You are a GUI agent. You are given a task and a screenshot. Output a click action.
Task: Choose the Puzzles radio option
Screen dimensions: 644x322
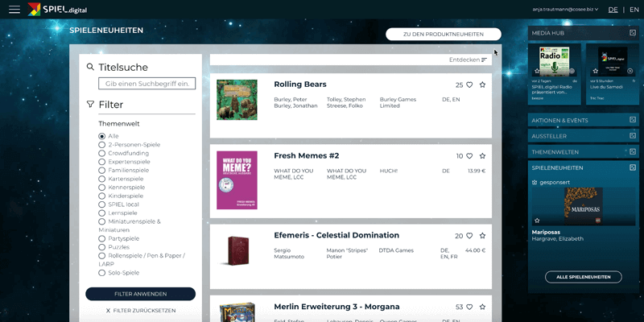point(102,247)
